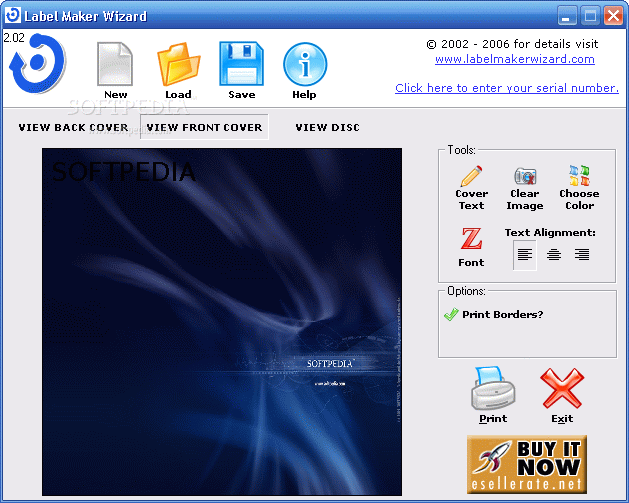
Task: Open the Help info icon
Action: pyautogui.click(x=305, y=64)
